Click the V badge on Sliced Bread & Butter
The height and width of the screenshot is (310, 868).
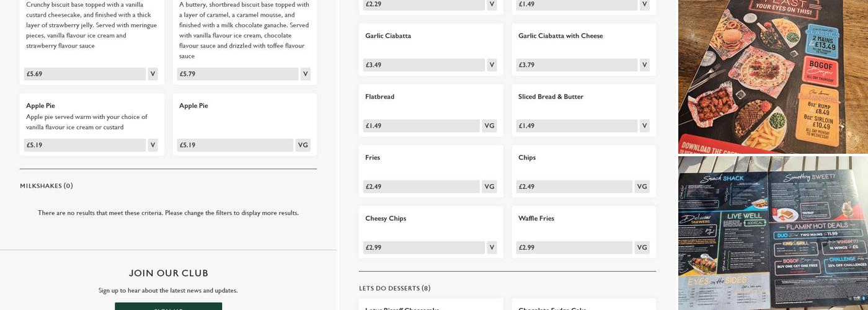[644, 126]
